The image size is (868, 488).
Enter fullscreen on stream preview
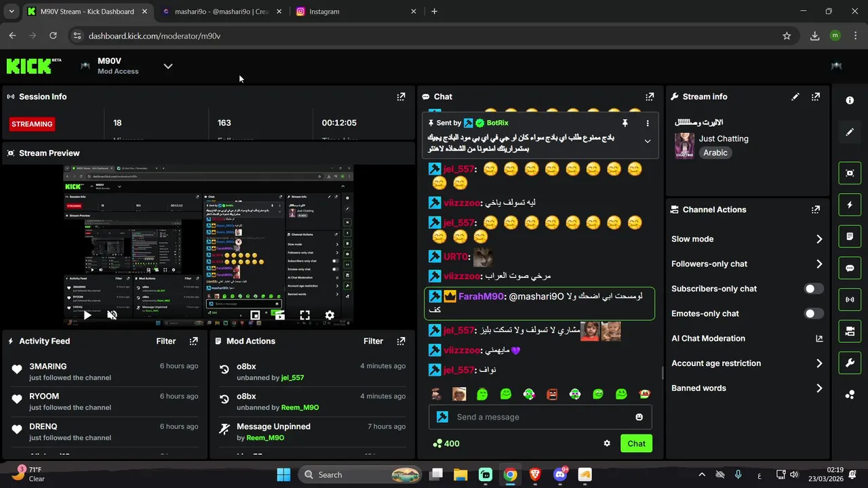(304, 315)
